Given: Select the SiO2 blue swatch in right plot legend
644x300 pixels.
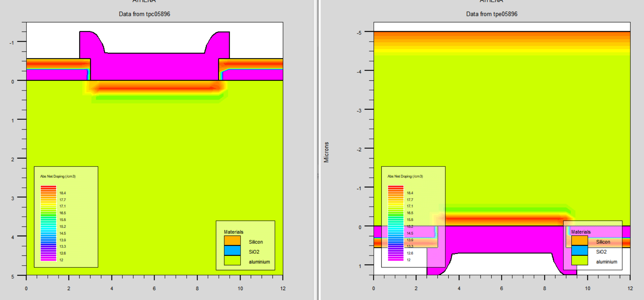Looking at the screenshot, I should coord(580,250).
